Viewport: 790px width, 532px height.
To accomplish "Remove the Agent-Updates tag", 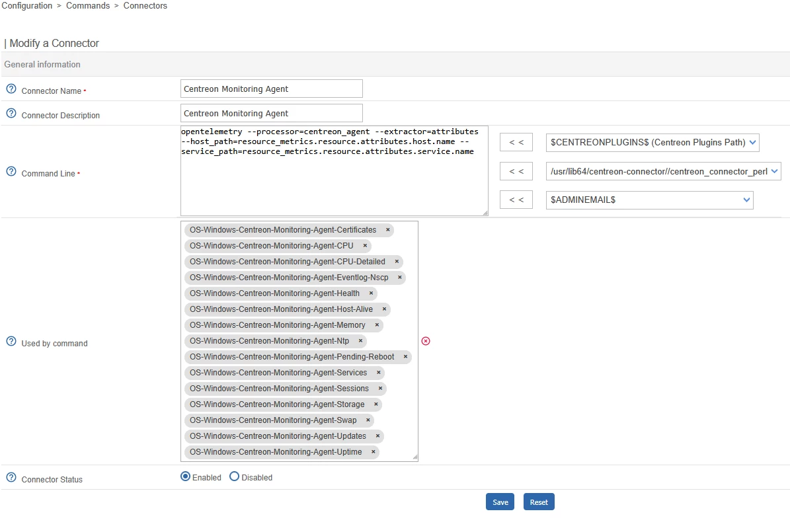I will [x=378, y=436].
